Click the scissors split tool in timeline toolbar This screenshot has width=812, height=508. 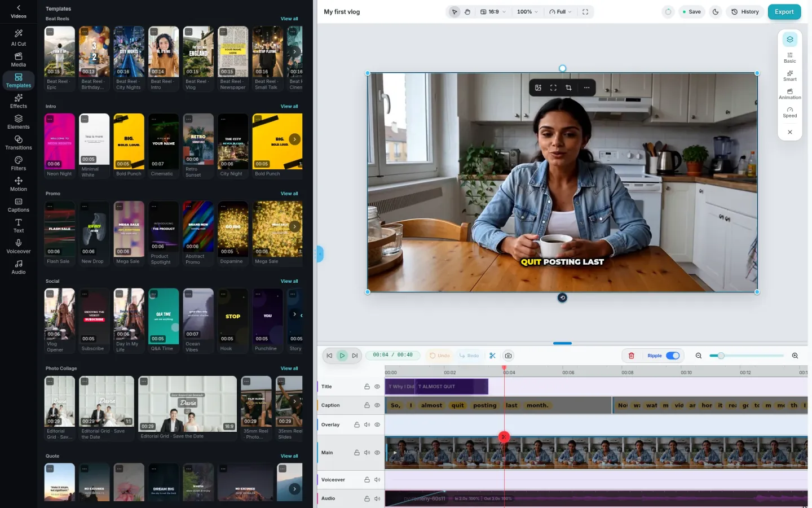click(492, 356)
